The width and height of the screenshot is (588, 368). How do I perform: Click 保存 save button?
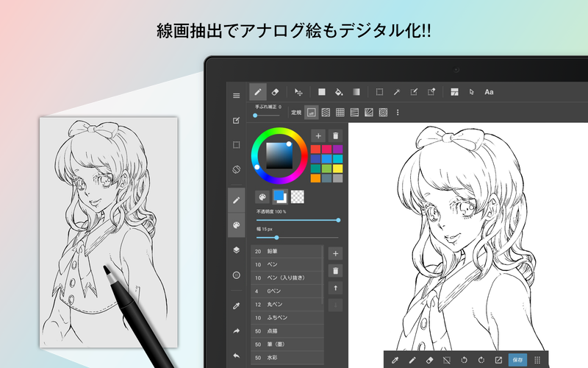coord(517,360)
